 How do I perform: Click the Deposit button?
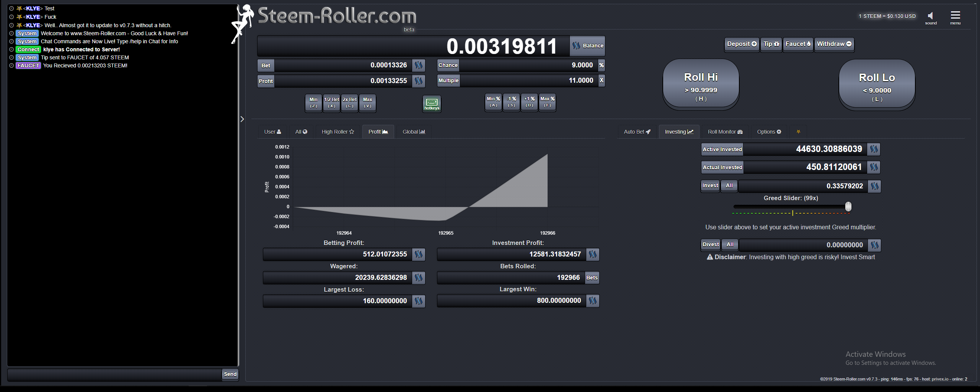[742, 44]
